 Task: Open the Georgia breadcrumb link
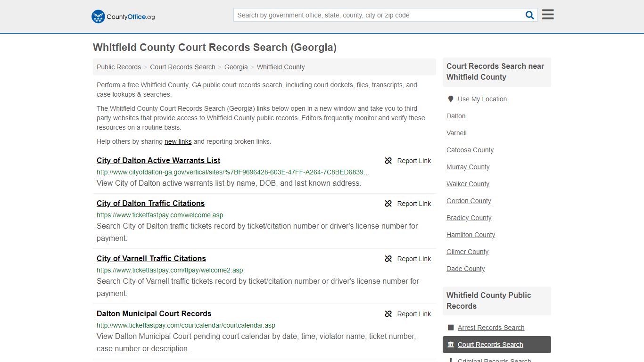(236, 67)
